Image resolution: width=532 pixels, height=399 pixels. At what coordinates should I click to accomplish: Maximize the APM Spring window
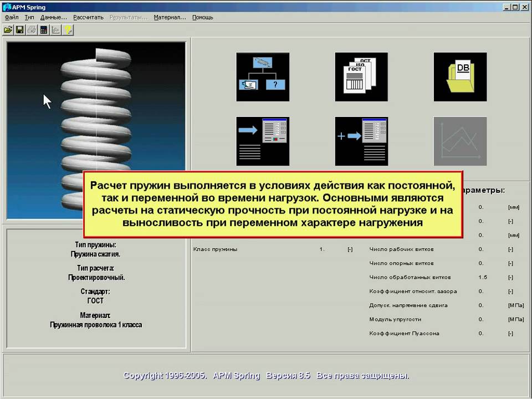[x=515, y=7]
